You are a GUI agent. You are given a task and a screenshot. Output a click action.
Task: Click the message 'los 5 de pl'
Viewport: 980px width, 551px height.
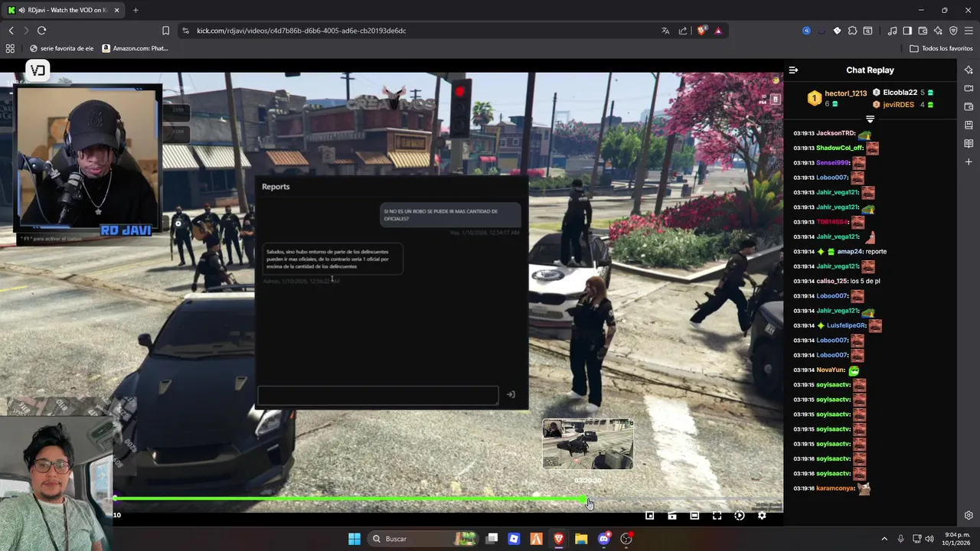coord(865,281)
